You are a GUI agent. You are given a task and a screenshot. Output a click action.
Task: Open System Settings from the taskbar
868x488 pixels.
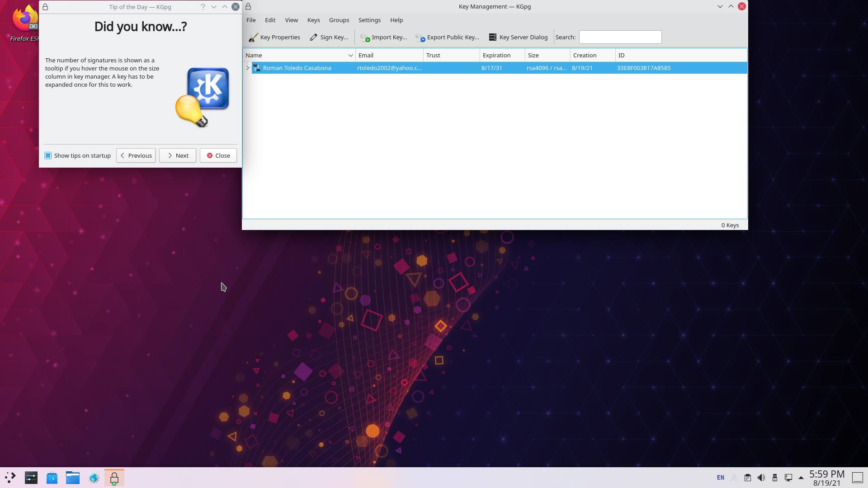tap(31, 478)
